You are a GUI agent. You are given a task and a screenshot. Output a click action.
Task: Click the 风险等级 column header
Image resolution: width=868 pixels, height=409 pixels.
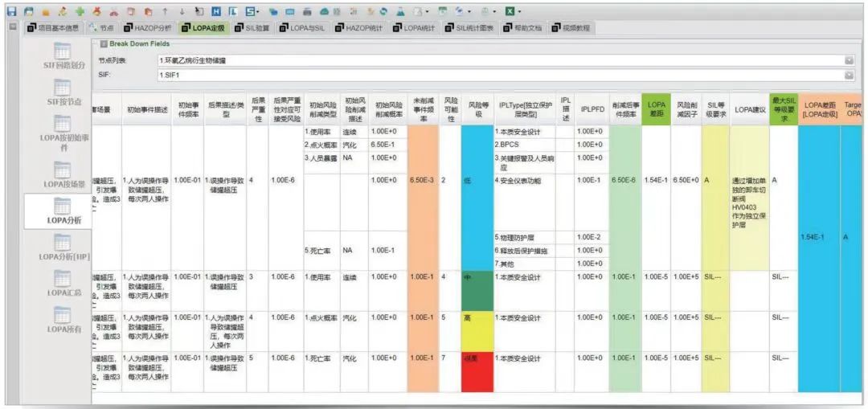pos(479,110)
